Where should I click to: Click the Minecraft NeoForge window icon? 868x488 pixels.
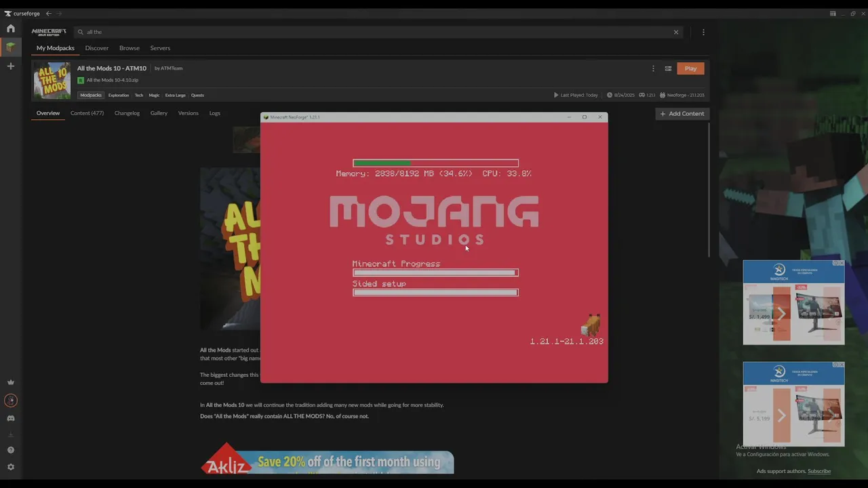[266, 117]
